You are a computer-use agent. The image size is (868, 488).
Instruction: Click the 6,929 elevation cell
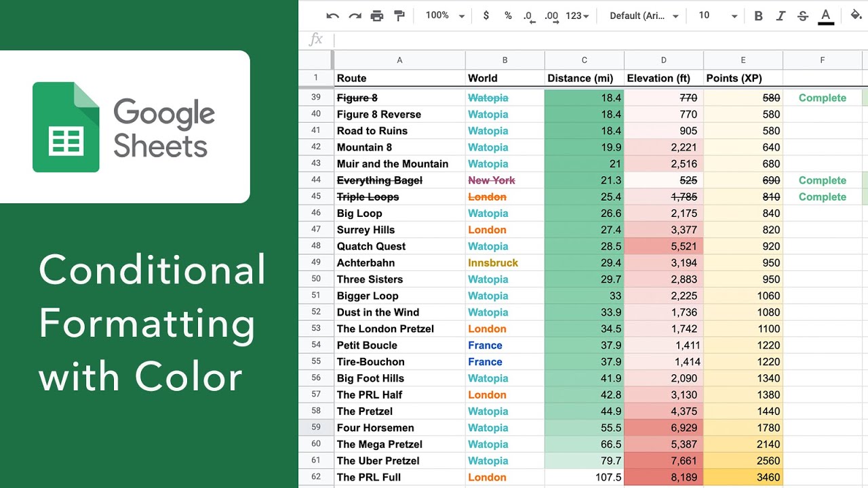664,428
